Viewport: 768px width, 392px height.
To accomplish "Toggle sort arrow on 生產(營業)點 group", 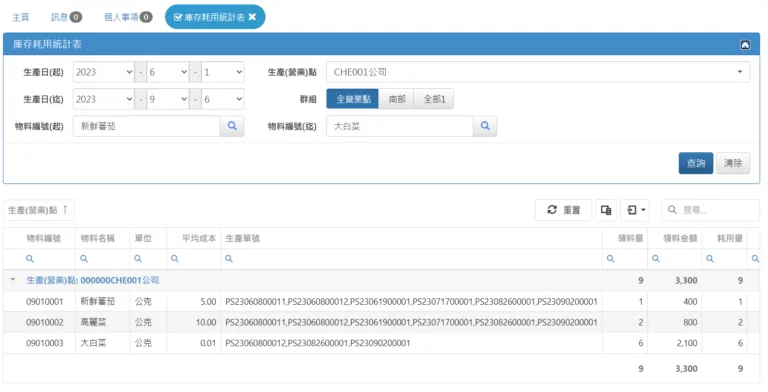I will (x=65, y=210).
